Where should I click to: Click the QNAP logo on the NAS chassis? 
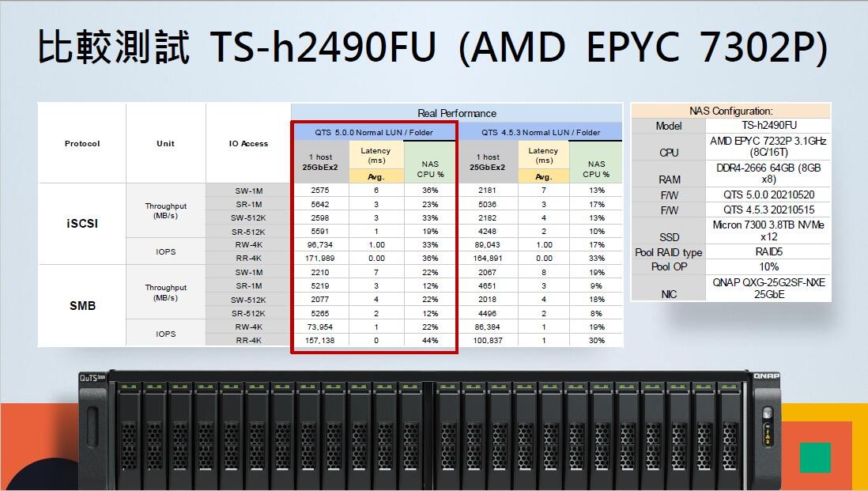click(767, 376)
